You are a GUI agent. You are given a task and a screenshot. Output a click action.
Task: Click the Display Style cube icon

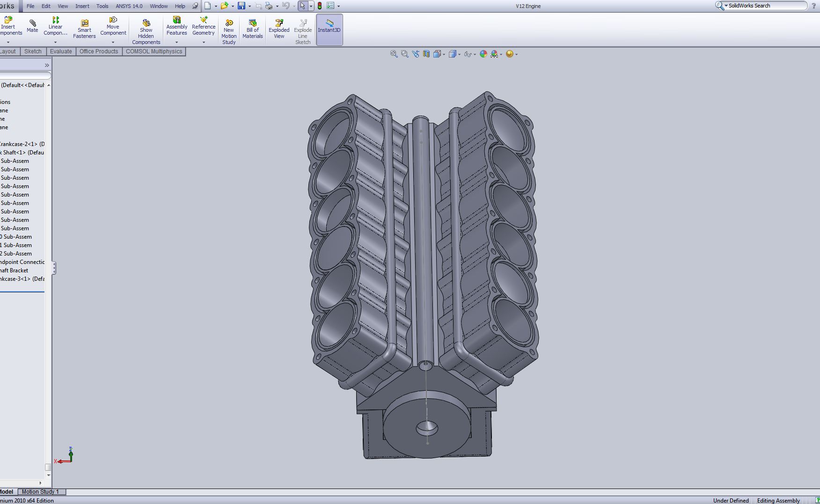(453, 54)
